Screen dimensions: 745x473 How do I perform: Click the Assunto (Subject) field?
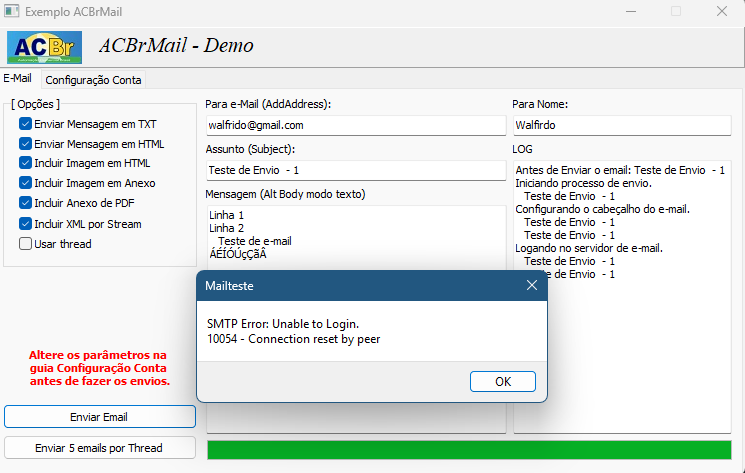[x=356, y=170]
